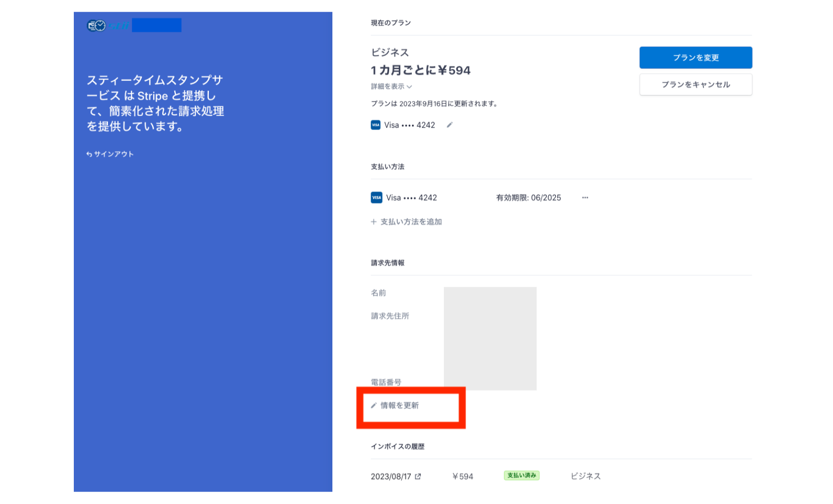The height and width of the screenshot is (504, 833).
Task: Click the 有効期限: 06/2025 expiry text
Action: [x=528, y=198]
